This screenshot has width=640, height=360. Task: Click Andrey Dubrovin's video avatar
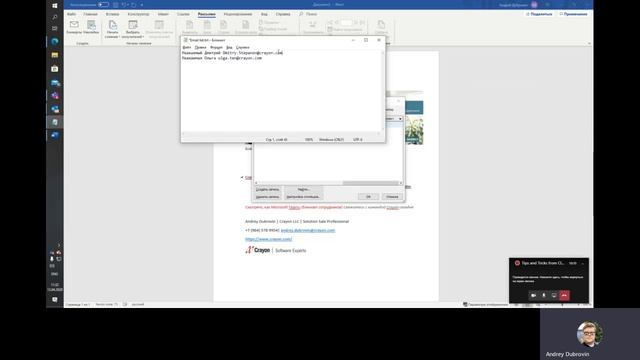(589, 334)
